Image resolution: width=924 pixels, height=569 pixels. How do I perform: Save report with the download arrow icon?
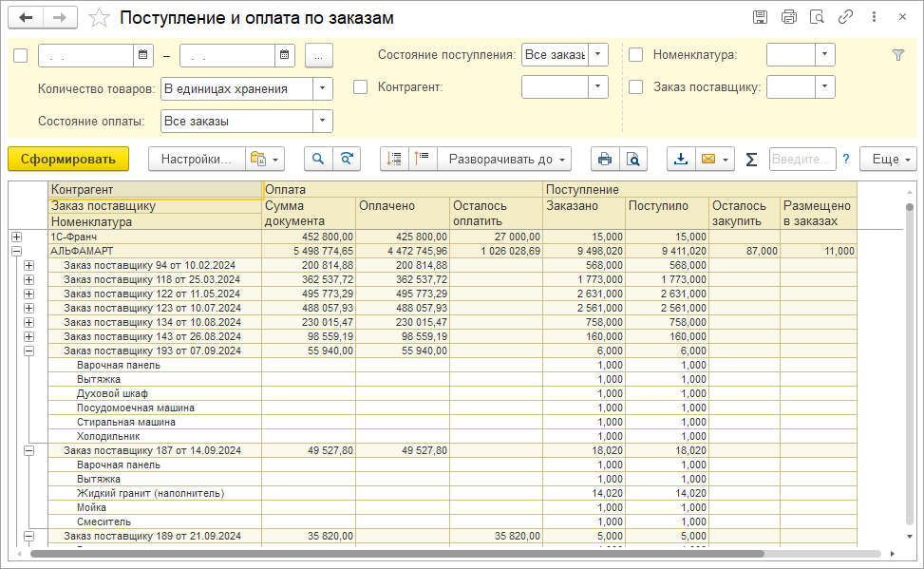(x=681, y=160)
